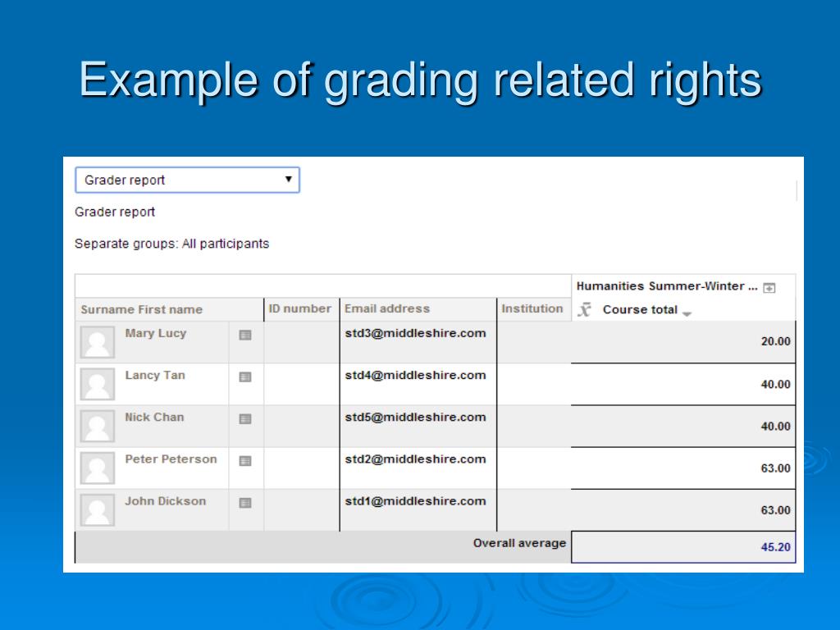Open John Dickson name link
840x630 pixels.
point(166,501)
